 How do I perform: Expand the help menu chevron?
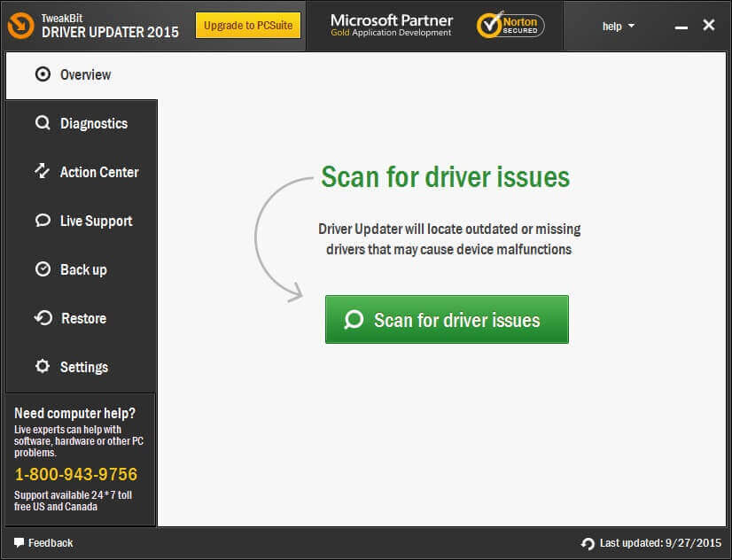629,27
